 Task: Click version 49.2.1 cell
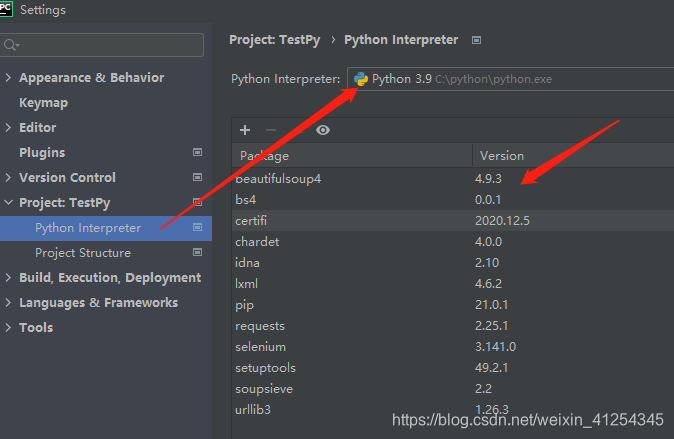coord(491,368)
